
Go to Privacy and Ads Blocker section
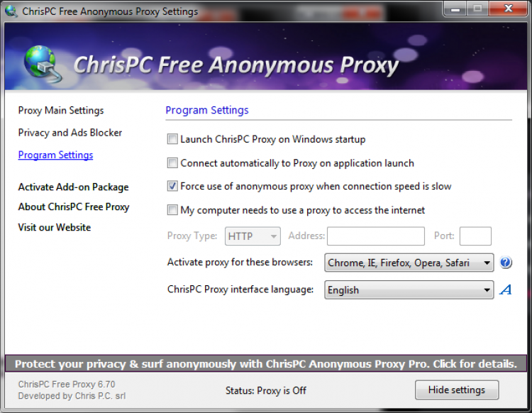point(70,133)
